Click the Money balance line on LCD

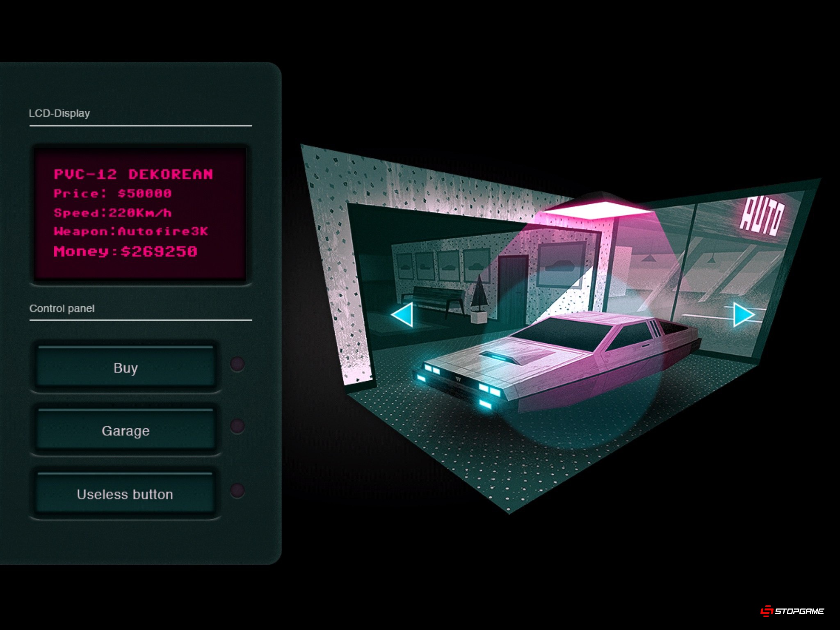tap(126, 251)
